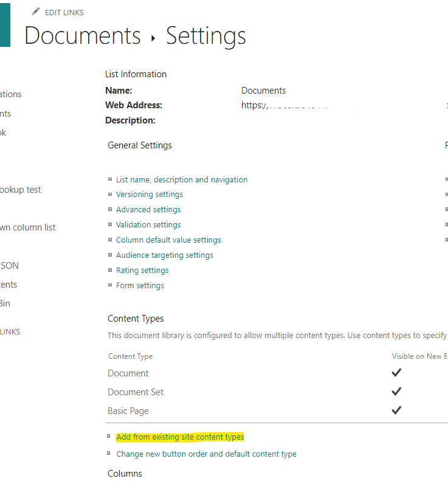Go to Documents breadcrumb title
This screenshot has height=484, width=448.
83,36
